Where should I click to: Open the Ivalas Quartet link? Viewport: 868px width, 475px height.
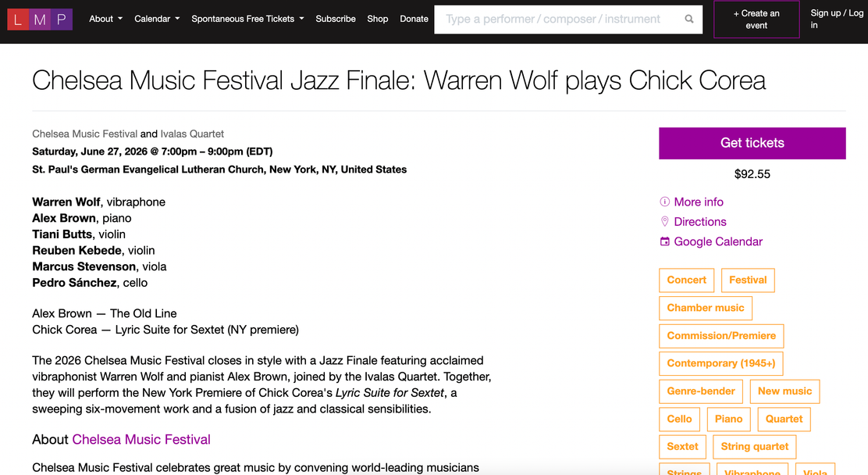pyautogui.click(x=192, y=134)
